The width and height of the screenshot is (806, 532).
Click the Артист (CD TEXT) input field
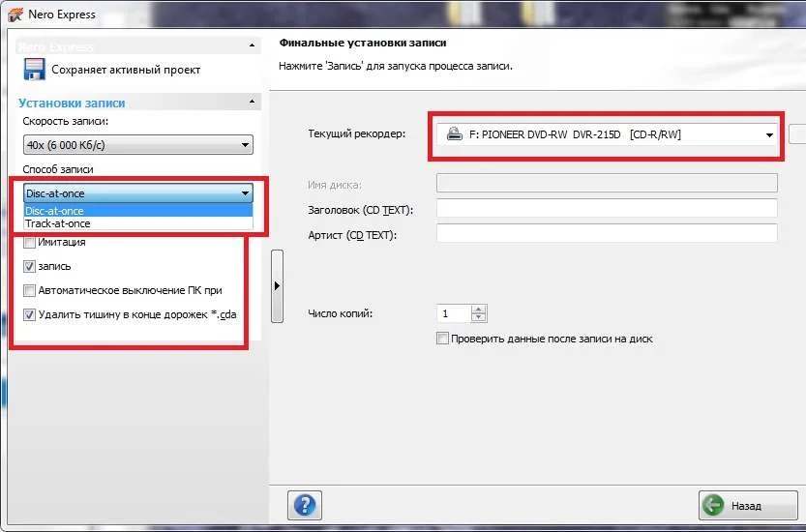pyautogui.click(x=607, y=233)
